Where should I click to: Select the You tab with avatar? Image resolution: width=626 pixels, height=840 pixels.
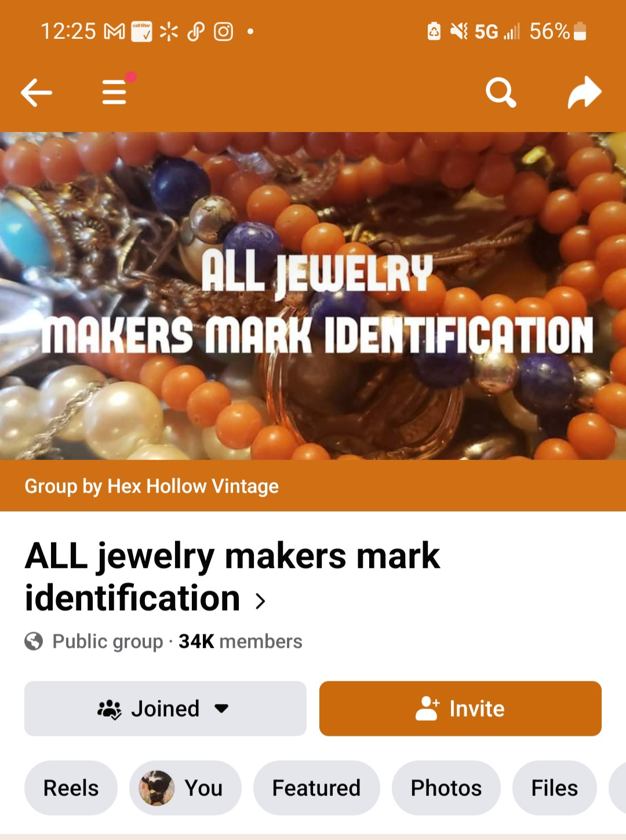pos(185,788)
